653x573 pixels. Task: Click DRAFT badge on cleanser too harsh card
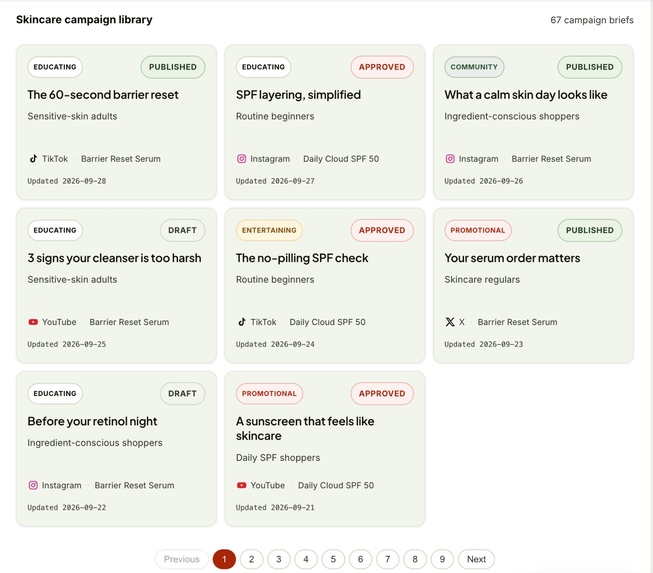[182, 230]
